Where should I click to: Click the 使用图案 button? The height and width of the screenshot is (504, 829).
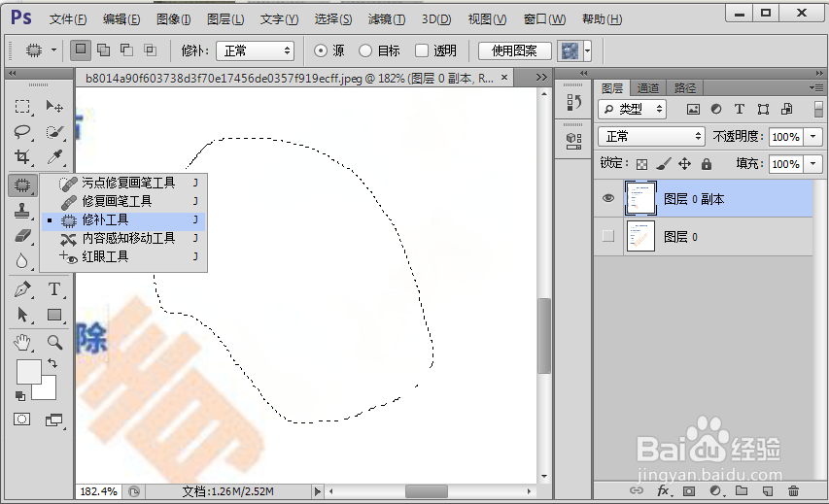pyautogui.click(x=514, y=50)
